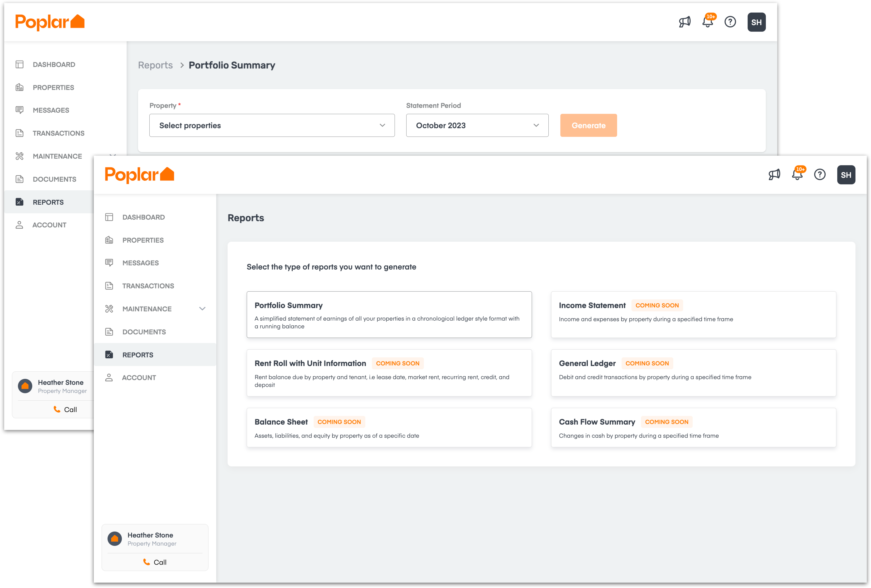Select the General Ledger report card

pyautogui.click(x=693, y=373)
